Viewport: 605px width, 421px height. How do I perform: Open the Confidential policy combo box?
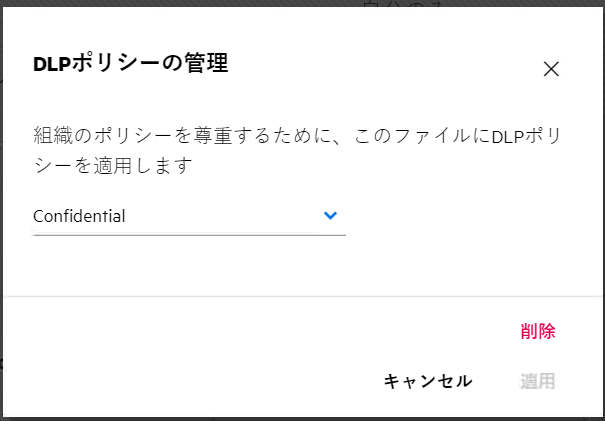point(189,216)
